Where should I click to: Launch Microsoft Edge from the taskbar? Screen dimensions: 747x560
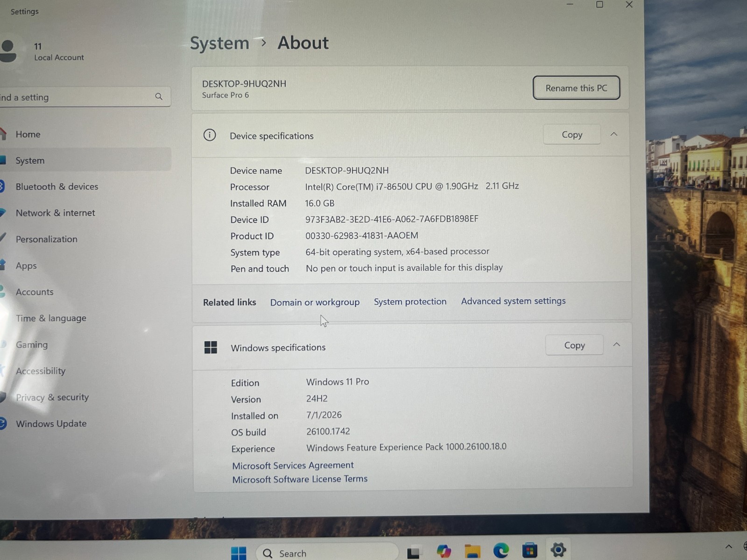click(x=501, y=551)
